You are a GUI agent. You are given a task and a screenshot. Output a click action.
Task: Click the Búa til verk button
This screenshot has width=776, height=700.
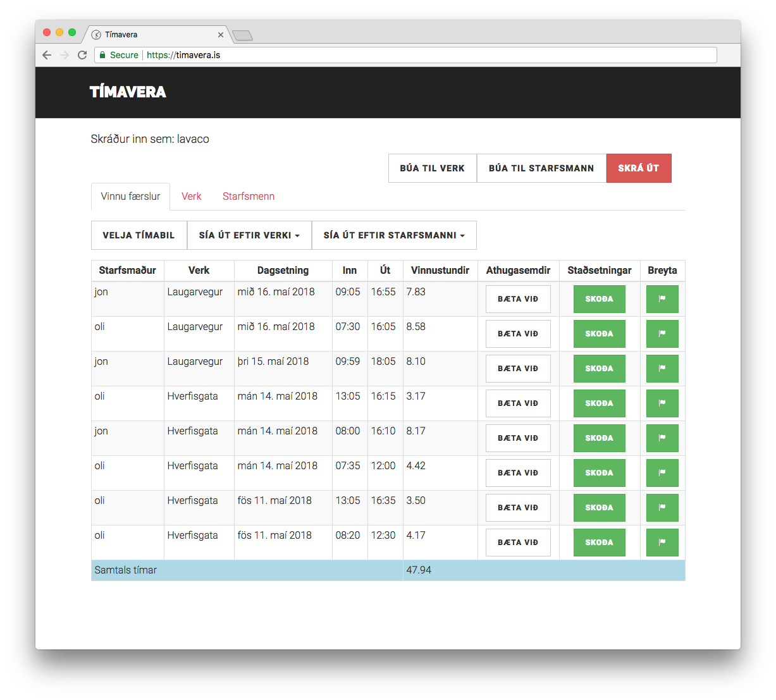[433, 168]
